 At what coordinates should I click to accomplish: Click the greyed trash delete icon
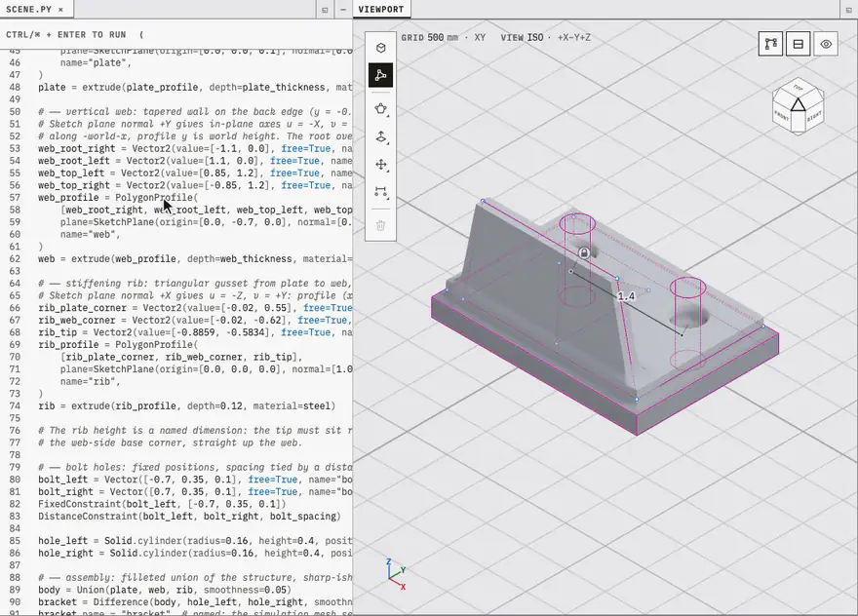[x=381, y=225]
